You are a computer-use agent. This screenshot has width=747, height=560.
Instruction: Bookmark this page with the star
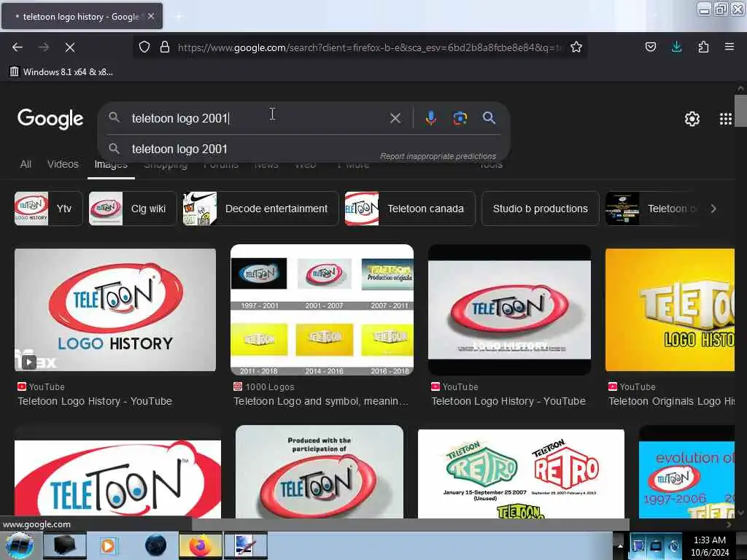[576, 47]
